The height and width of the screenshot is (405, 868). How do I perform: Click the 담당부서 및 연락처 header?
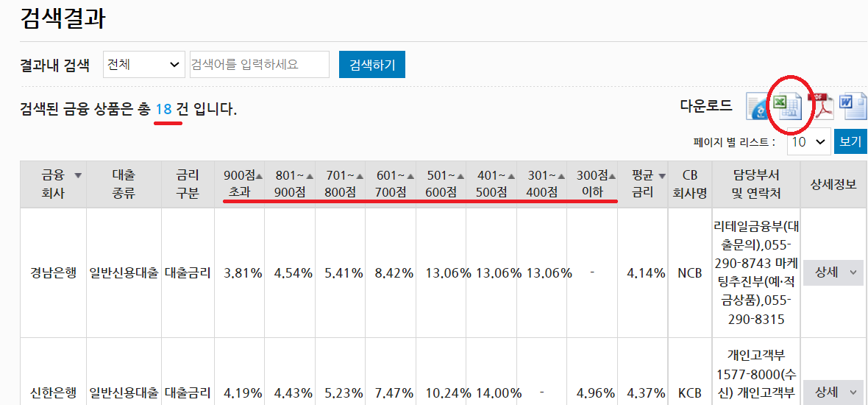tap(756, 185)
